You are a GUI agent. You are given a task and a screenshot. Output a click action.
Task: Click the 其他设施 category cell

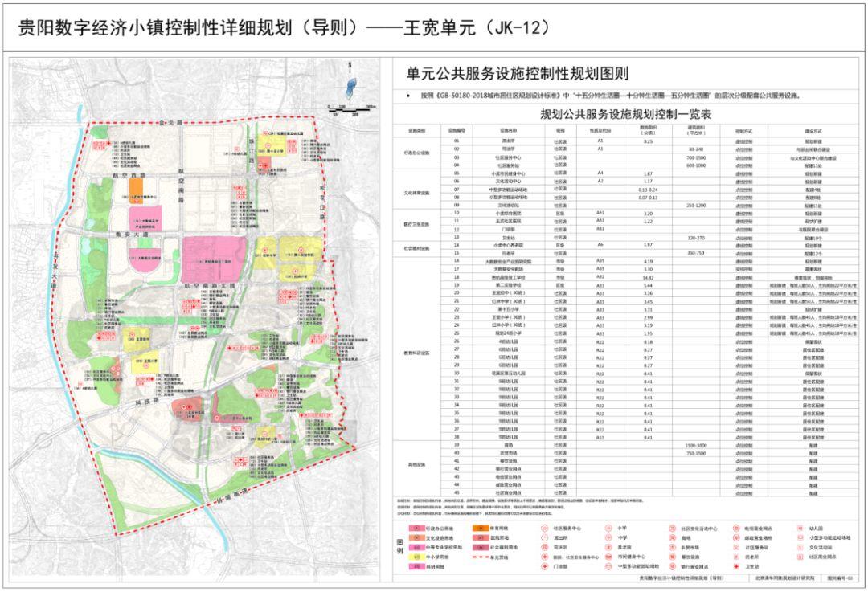[416, 464]
